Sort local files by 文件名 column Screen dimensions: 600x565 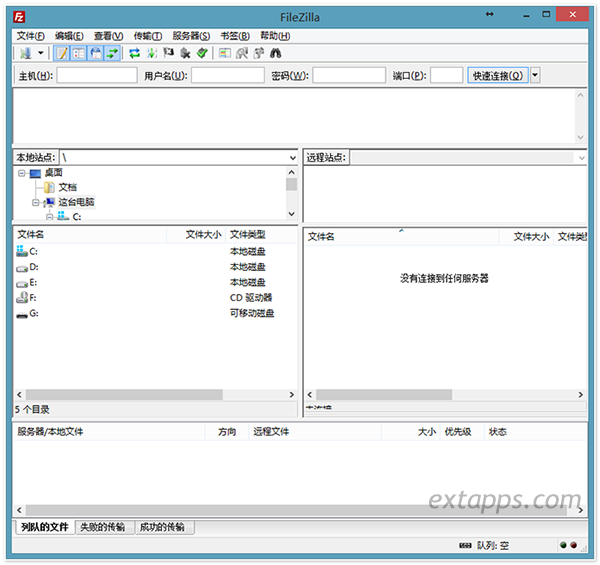coord(90,234)
